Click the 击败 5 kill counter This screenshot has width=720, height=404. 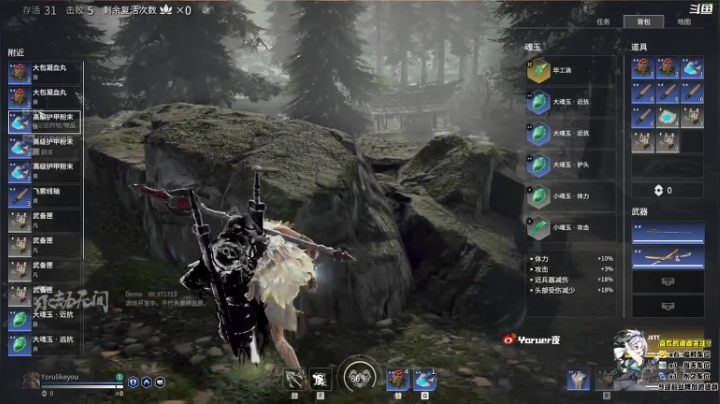point(79,10)
